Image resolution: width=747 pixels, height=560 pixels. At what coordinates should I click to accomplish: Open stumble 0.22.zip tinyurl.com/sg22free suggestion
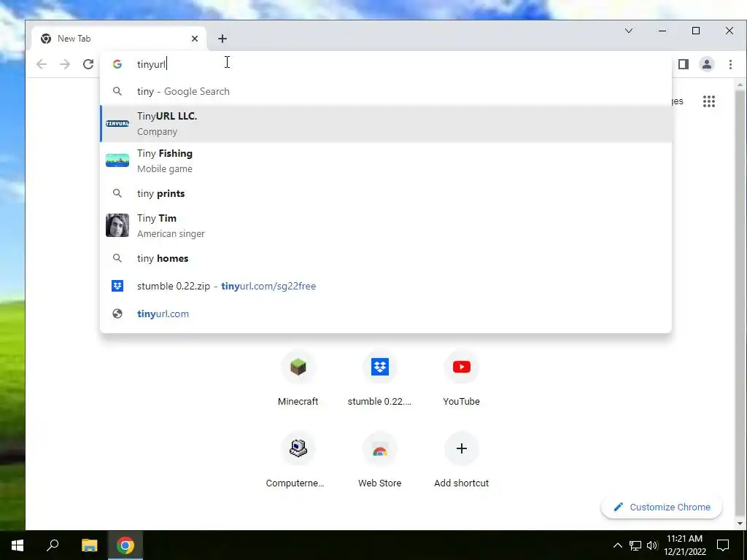[x=386, y=286]
